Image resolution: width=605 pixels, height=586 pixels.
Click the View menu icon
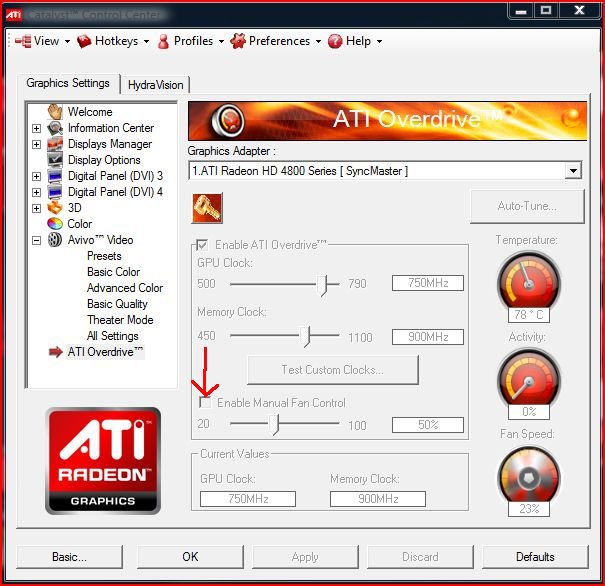(23, 41)
